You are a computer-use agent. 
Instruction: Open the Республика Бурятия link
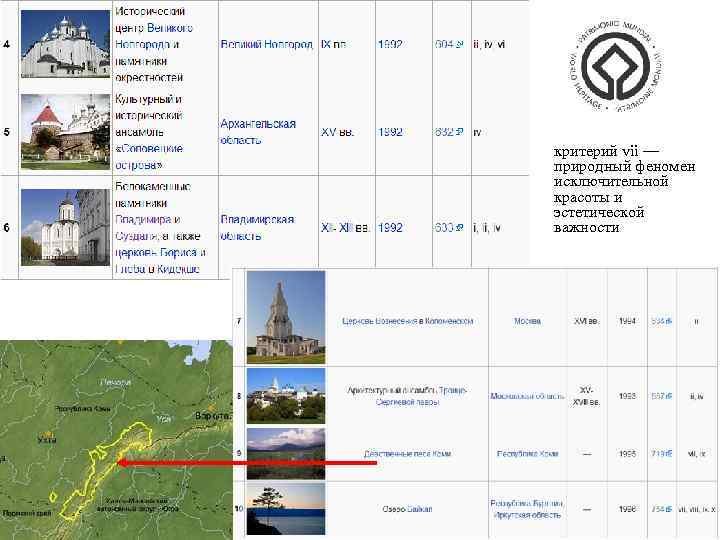point(527,503)
